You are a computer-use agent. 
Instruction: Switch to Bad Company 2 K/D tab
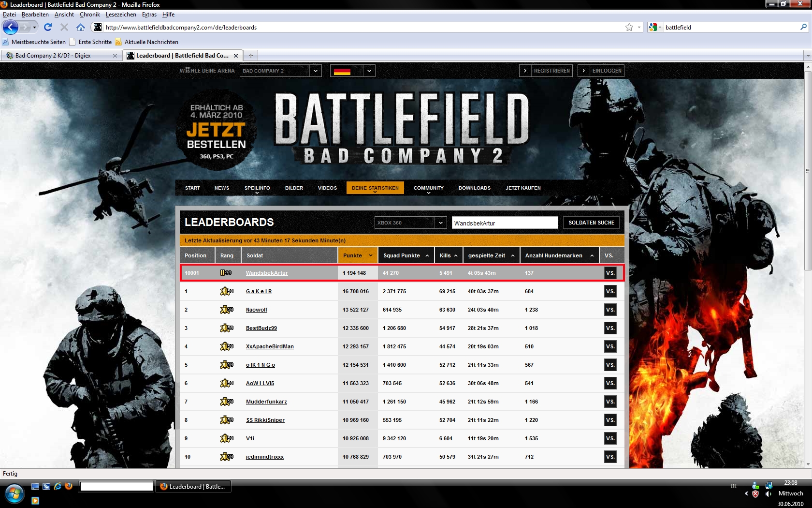click(61, 56)
